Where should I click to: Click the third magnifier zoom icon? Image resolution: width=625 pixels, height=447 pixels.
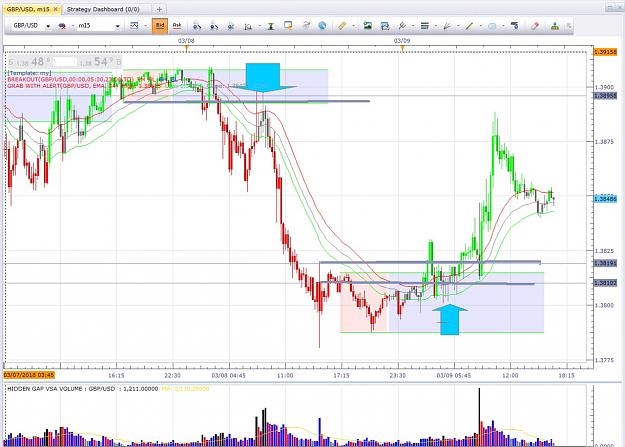point(231,26)
